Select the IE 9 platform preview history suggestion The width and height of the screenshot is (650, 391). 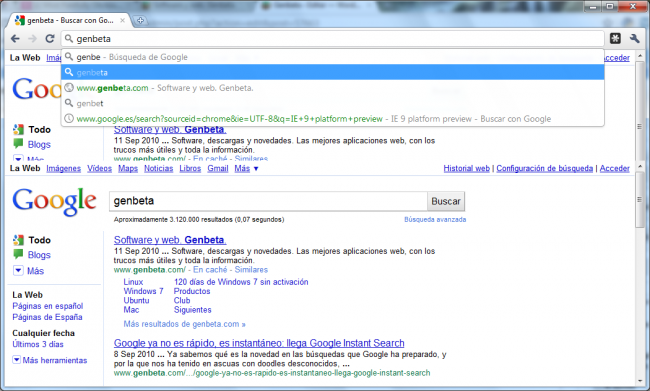click(332, 119)
